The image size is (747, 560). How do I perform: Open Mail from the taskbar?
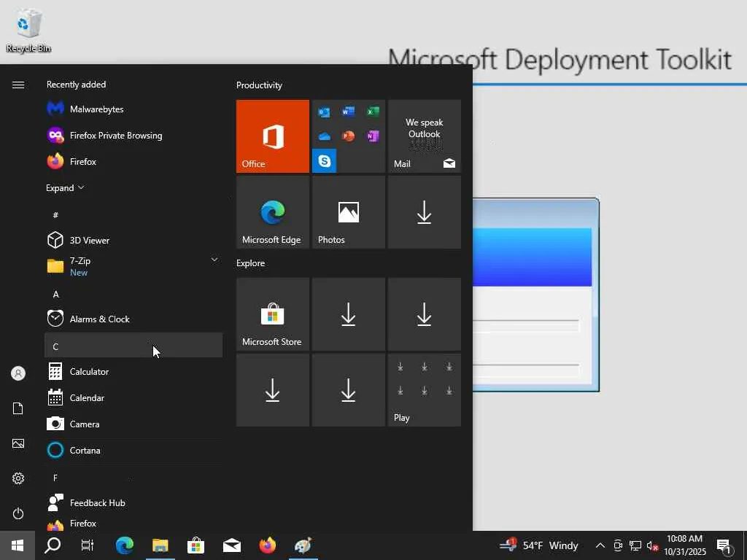(232, 545)
